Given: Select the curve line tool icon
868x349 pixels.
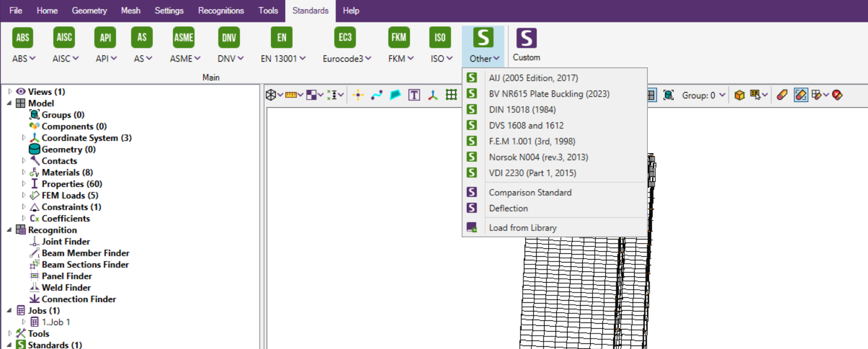Looking at the screenshot, I should [x=376, y=95].
